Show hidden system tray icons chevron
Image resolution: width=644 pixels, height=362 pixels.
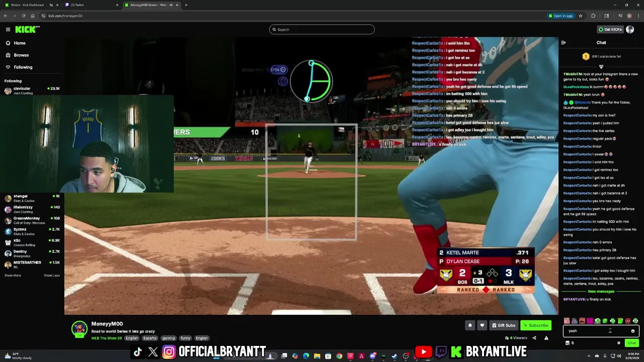pos(590,356)
